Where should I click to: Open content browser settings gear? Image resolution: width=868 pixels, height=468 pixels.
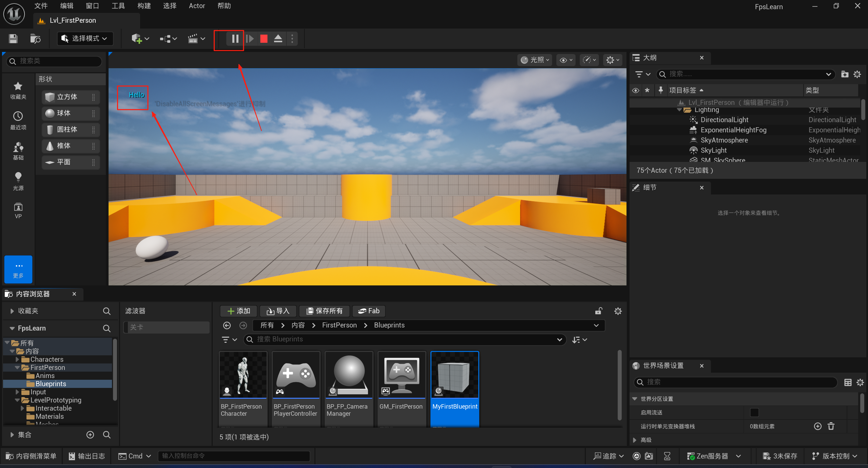[618, 311]
